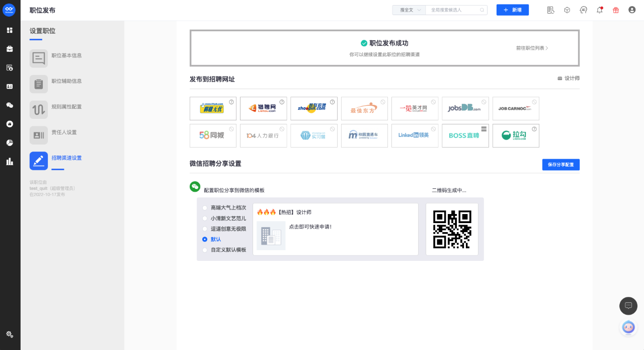Open the briefcase jobs icon in sidebar
Viewport: 644px width, 350px height.
10,49
